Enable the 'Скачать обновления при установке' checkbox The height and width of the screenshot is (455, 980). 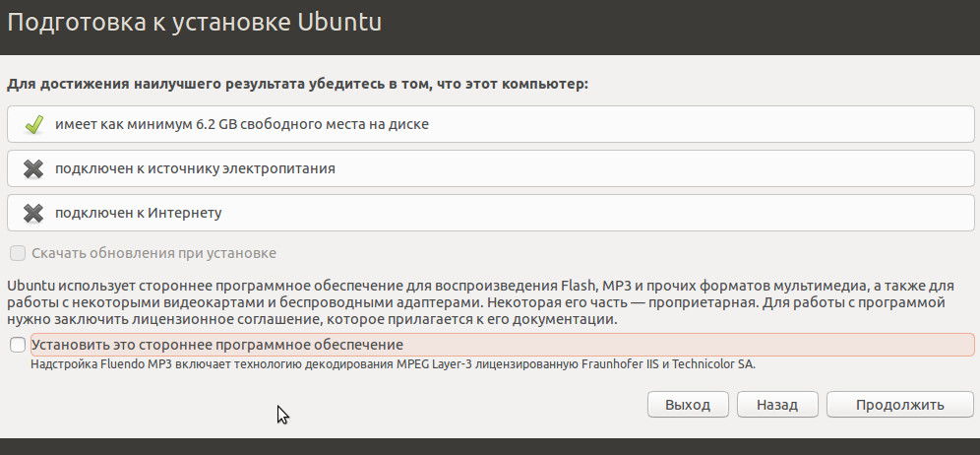pyautogui.click(x=17, y=253)
